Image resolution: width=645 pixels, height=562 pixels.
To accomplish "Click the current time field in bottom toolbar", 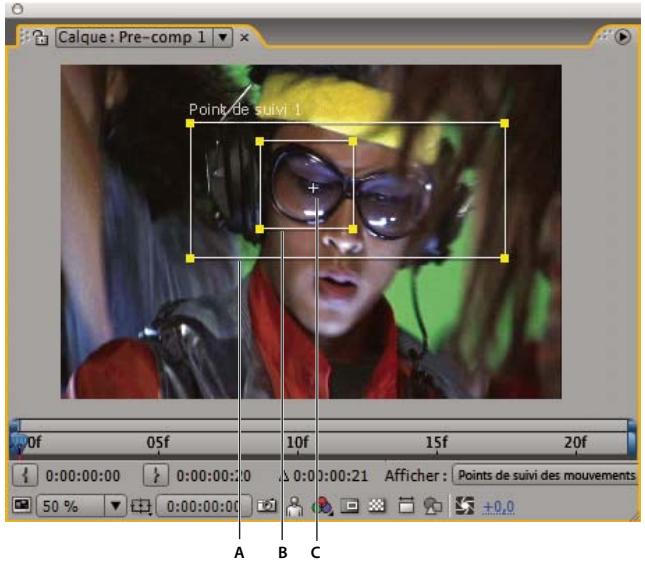I will pos(203,506).
